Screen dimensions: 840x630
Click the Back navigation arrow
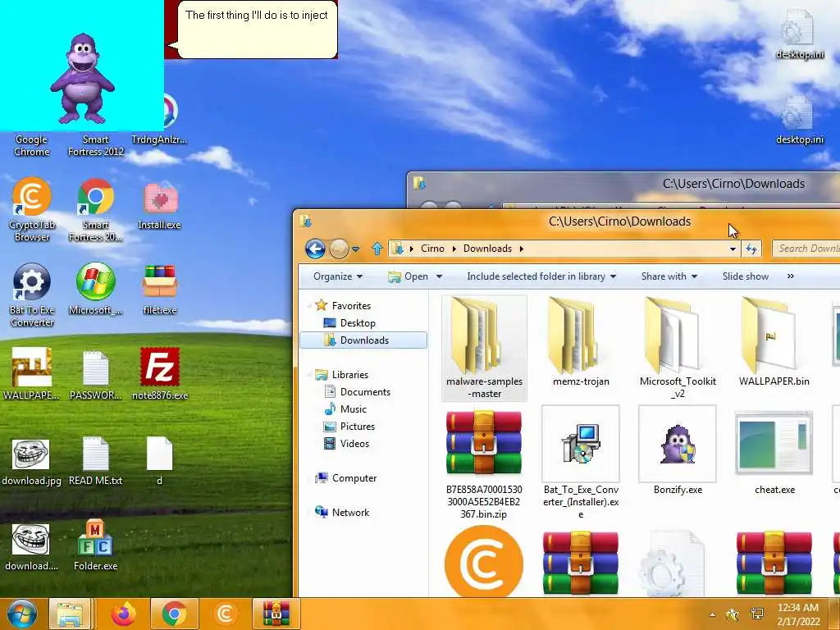pyautogui.click(x=315, y=249)
